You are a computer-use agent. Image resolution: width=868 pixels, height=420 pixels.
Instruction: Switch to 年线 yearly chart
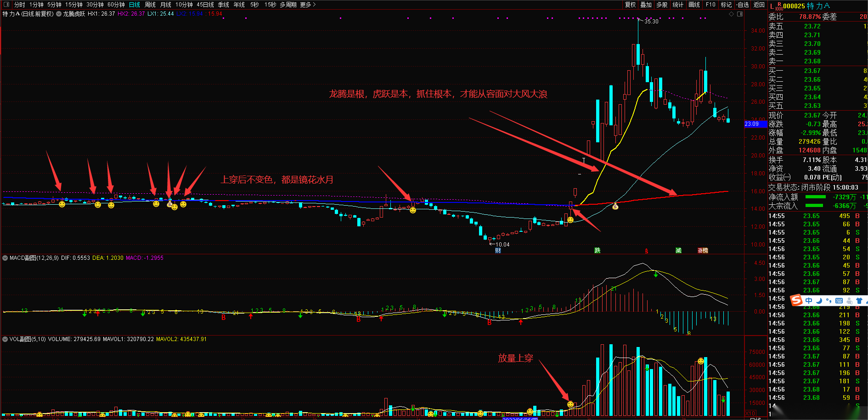(239, 5)
